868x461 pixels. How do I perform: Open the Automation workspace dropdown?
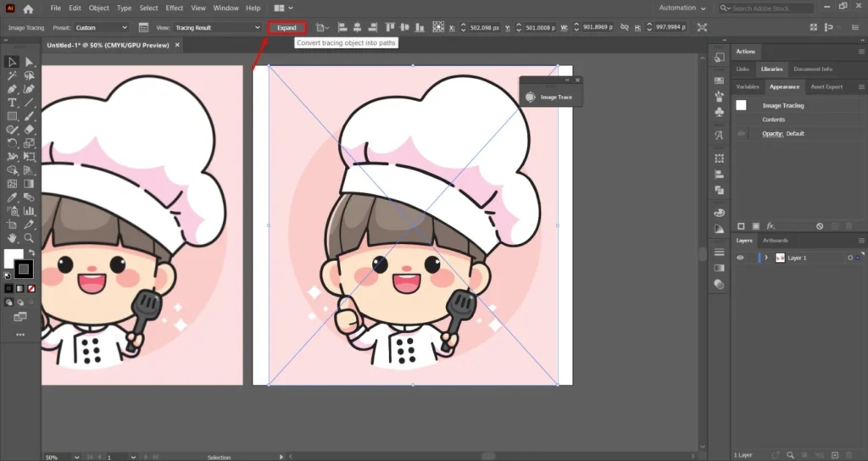tap(682, 8)
